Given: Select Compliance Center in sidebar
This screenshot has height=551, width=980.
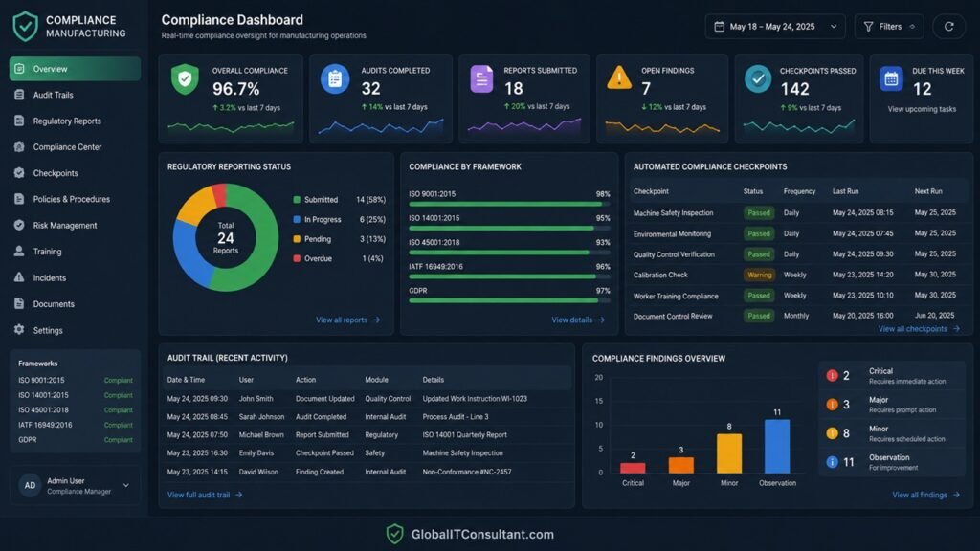Looking at the screenshot, I should coord(75,146).
